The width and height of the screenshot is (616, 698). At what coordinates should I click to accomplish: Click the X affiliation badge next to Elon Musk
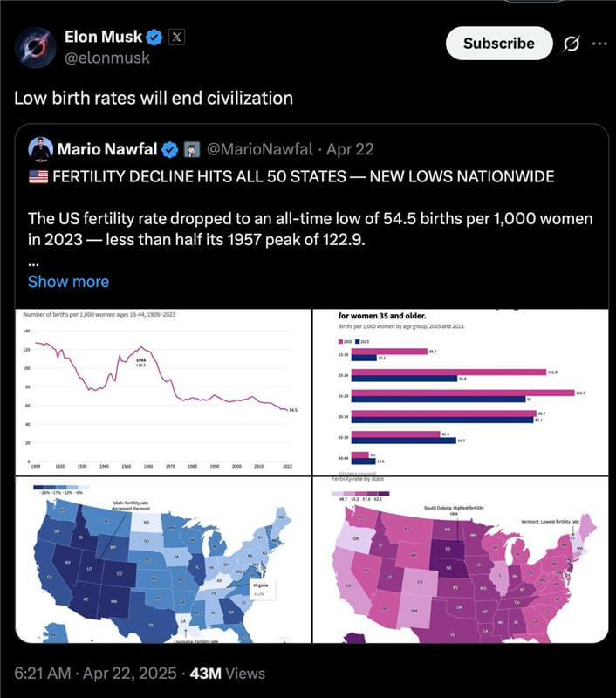click(175, 37)
